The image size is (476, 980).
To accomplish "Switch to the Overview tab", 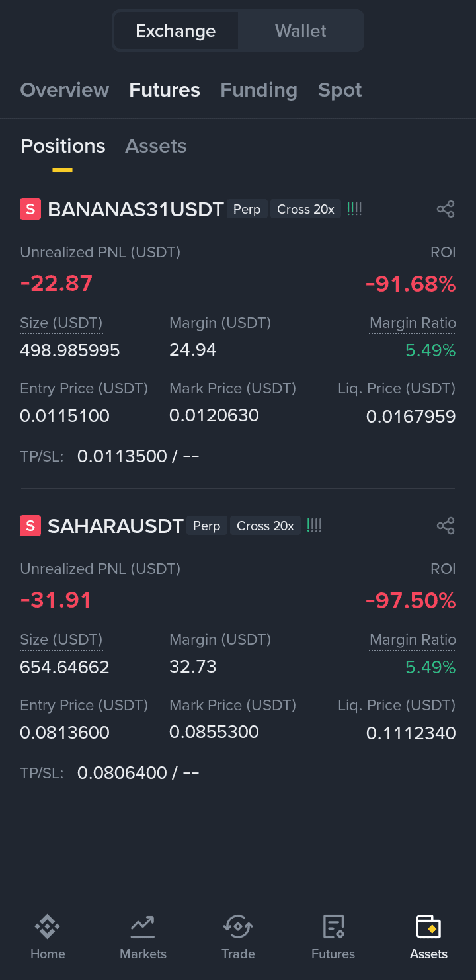I will [65, 90].
